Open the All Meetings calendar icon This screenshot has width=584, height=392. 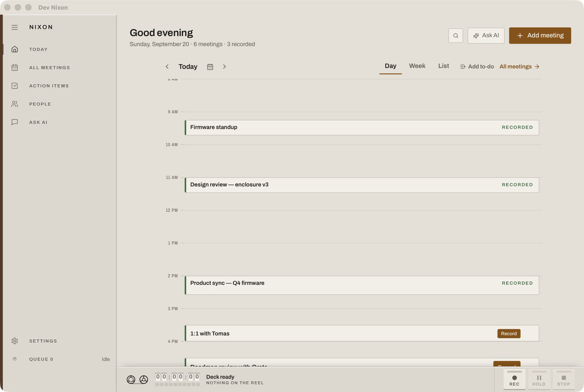15,67
